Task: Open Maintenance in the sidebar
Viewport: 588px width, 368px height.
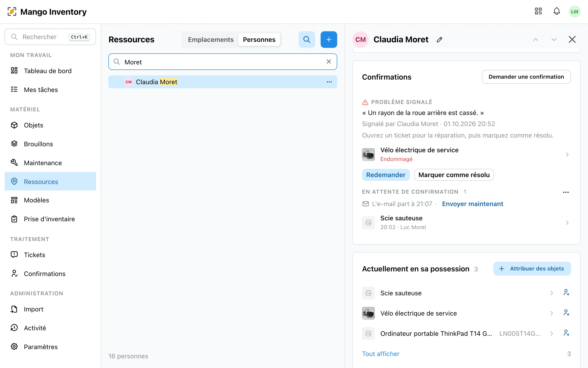Action: point(50,163)
